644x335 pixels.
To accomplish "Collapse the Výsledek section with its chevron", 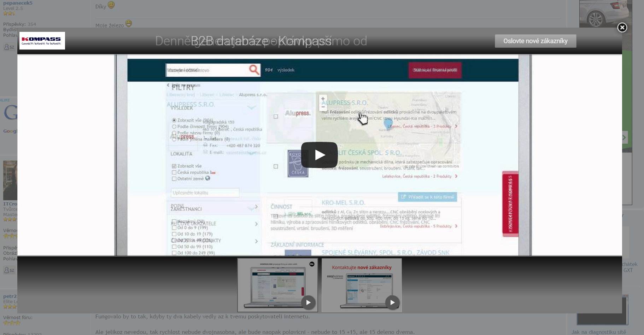I will click(x=252, y=107).
